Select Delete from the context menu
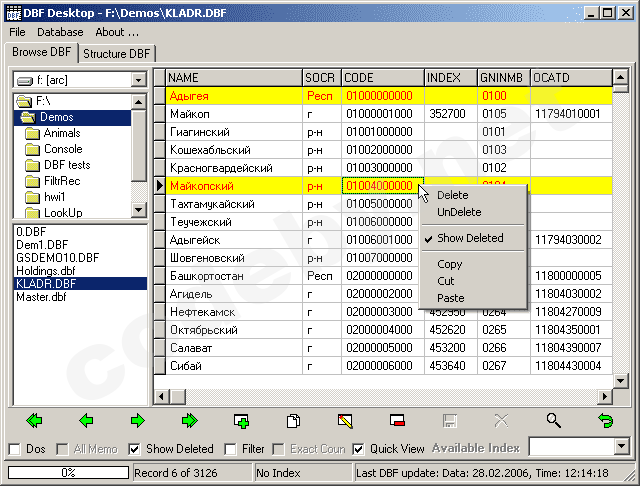This screenshot has width=640, height=486. pyautogui.click(x=452, y=195)
